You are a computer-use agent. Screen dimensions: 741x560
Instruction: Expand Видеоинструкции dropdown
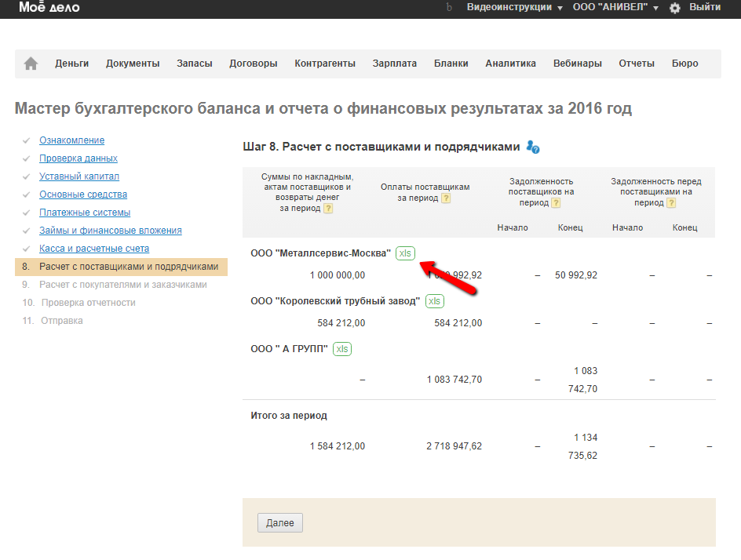click(514, 7)
